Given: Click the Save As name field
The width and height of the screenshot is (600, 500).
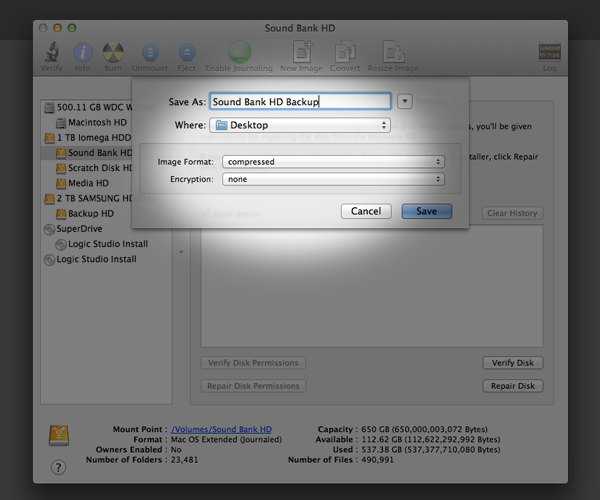Looking at the screenshot, I should 300,102.
